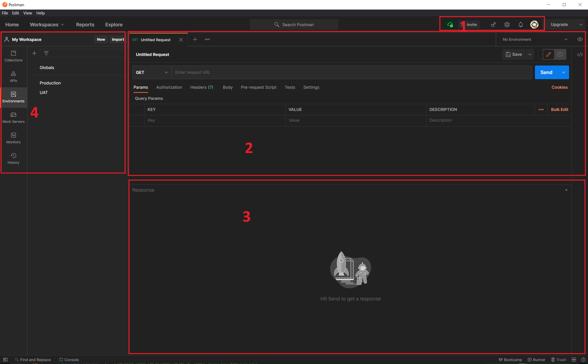Screen dimensions: 588x364
Task: Click the Import button
Action: 118,40
